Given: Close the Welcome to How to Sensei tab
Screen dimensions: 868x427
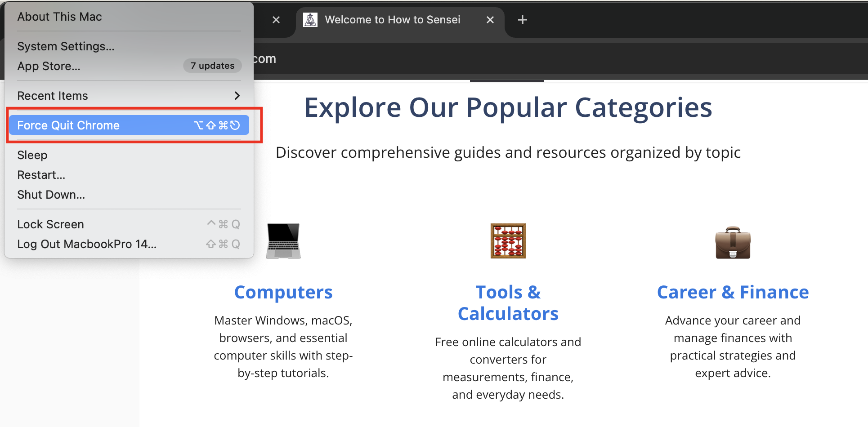Looking at the screenshot, I should (490, 20).
